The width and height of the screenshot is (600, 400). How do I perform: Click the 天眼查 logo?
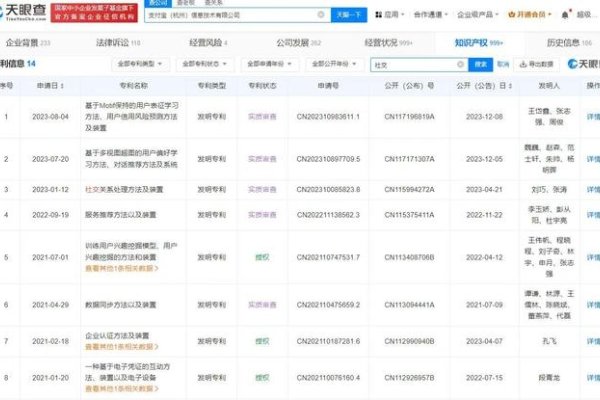[23, 12]
